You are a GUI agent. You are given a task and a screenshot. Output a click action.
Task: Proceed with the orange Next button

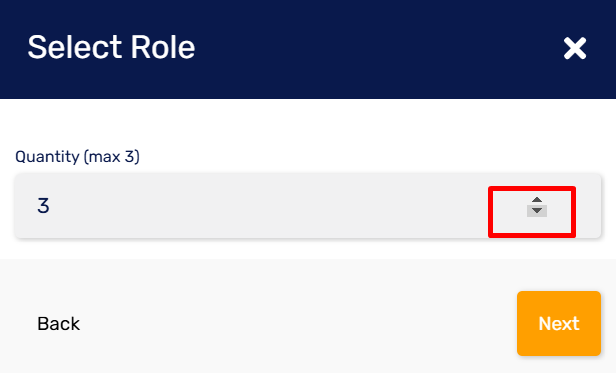[x=559, y=323]
